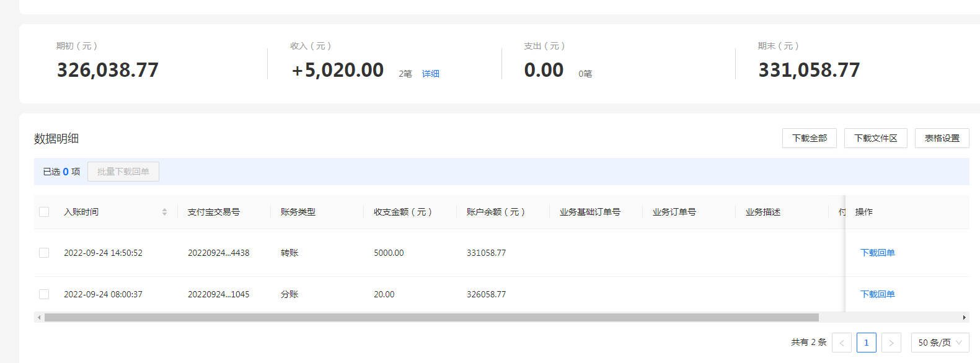Click the amount cell 5000.00

tap(389, 253)
